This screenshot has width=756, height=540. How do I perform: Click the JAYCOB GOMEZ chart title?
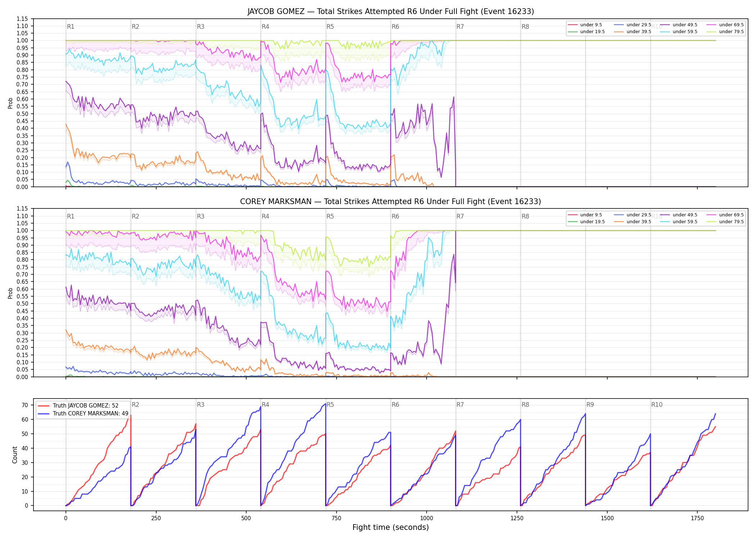pyautogui.click(x=391, y=12)
